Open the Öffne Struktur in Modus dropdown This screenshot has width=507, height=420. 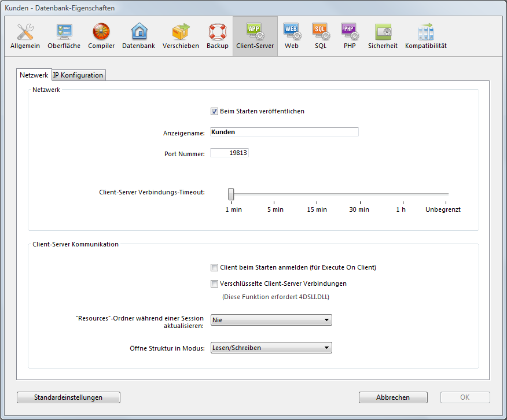271,348
